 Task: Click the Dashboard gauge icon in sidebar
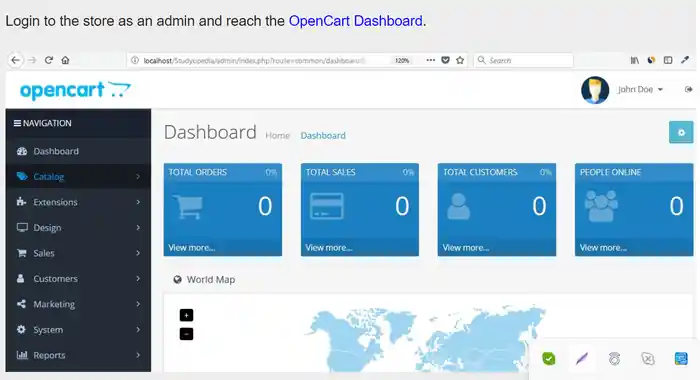(x=21, y=151)
